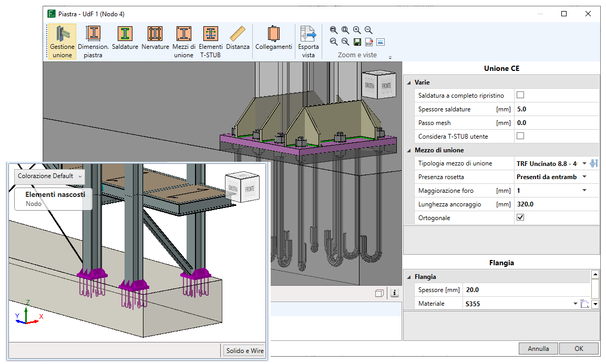Open the Colorazione Default dropdown
The height and width of the screenshot is (364, 606).
point(49,176)
